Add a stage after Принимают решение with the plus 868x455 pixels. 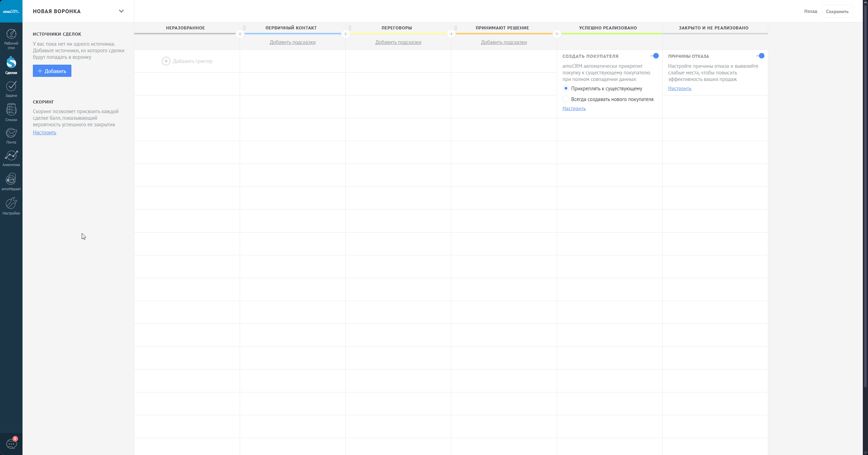click(557, 34)
